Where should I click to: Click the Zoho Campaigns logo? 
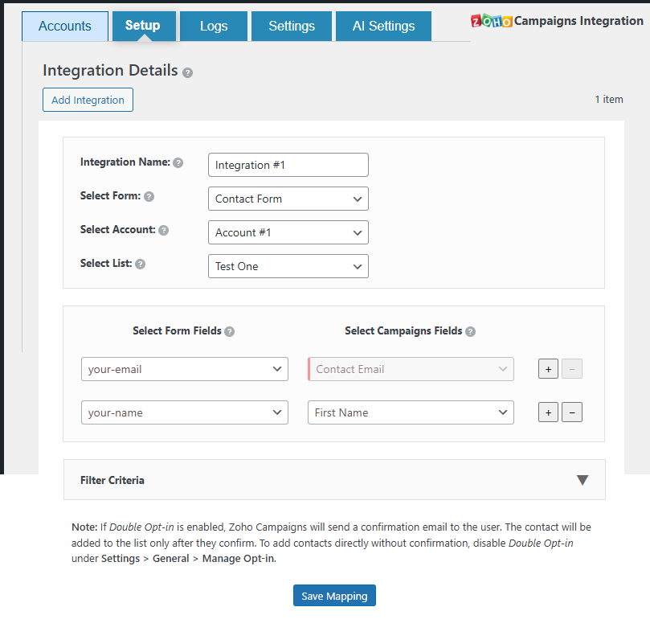coord(491,21)
